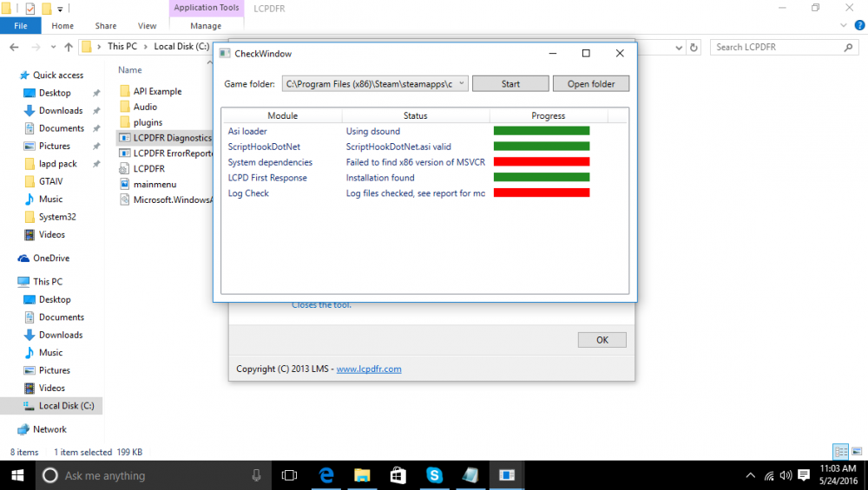Screen dimensions: 868x490
Task: Open lapd pack folder in sidebar
Action: point(57,164)
